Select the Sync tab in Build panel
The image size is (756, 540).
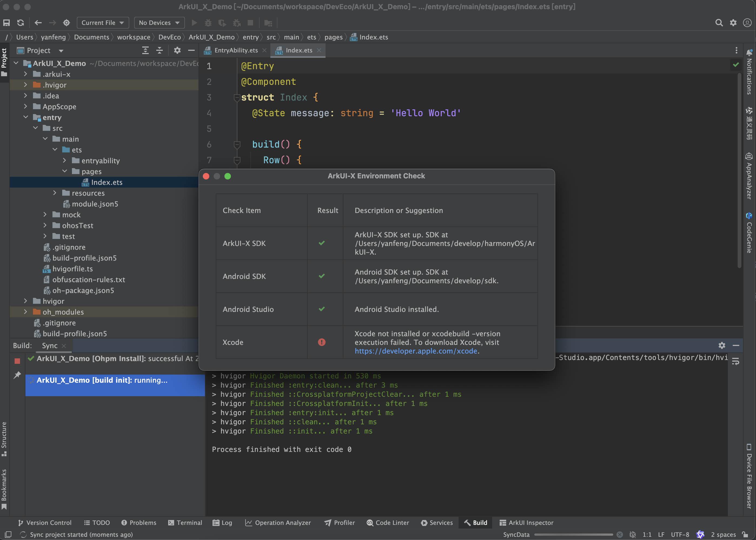[x=50, y=345]
